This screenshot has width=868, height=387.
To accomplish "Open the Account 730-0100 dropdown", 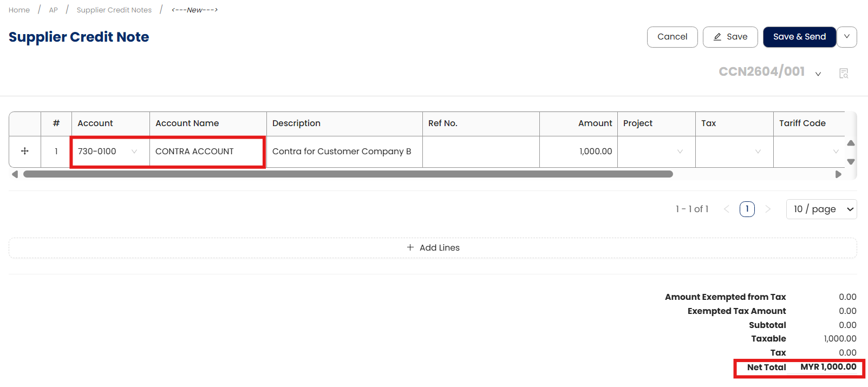I will click(134, 152).
